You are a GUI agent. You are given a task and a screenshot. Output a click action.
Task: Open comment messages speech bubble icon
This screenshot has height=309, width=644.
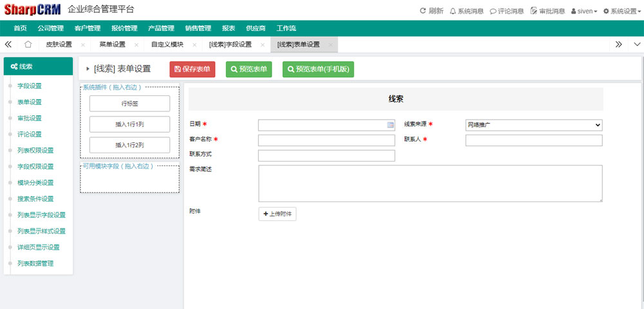(493, 11)
